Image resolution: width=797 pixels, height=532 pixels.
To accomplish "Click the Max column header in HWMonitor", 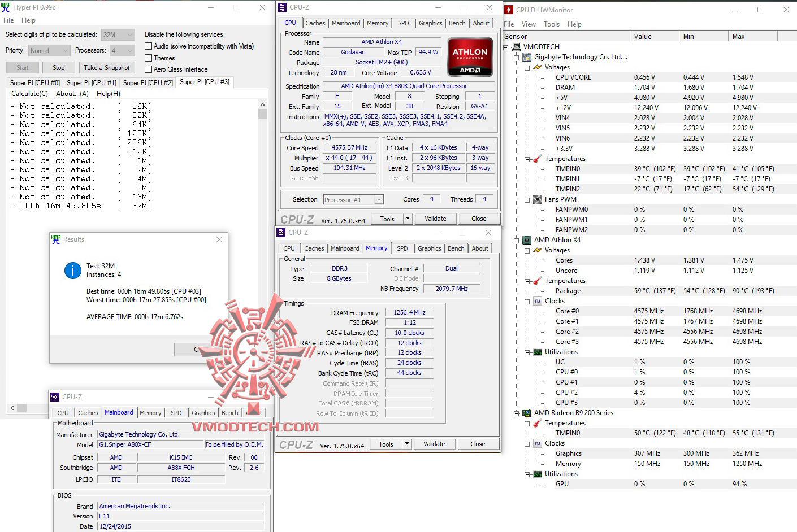I will coord(753,37).
